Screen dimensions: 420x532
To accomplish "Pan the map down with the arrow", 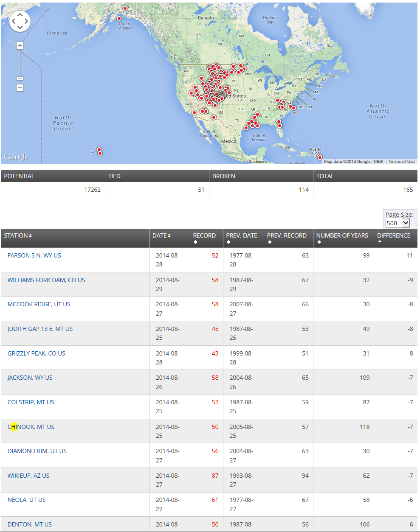I will coord(20,28).
